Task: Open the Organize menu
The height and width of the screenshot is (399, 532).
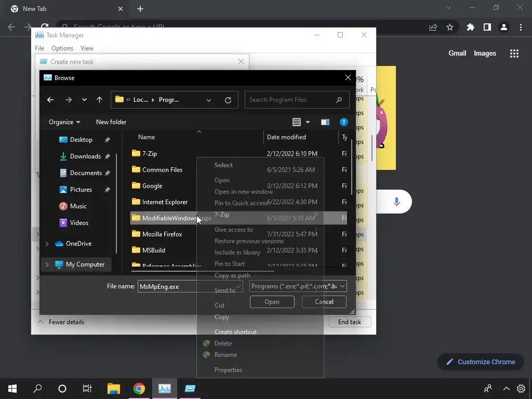Action: [x=64, y=122]
